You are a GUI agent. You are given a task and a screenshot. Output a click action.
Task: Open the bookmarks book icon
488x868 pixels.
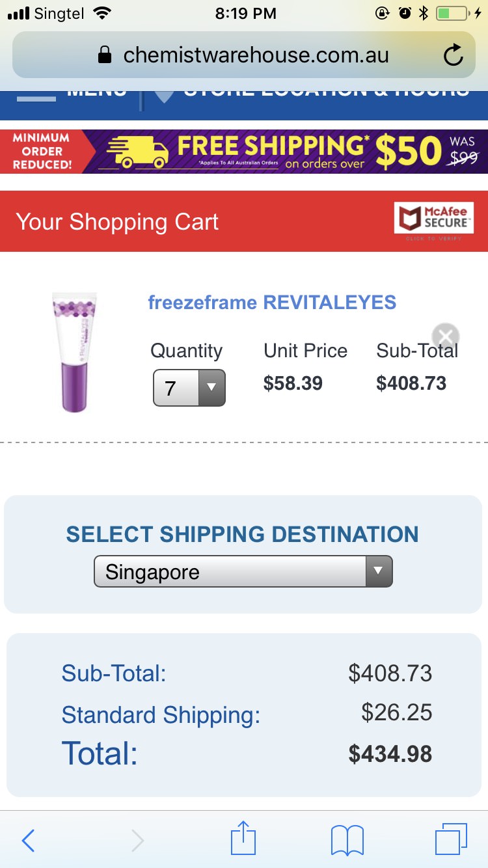347,841
